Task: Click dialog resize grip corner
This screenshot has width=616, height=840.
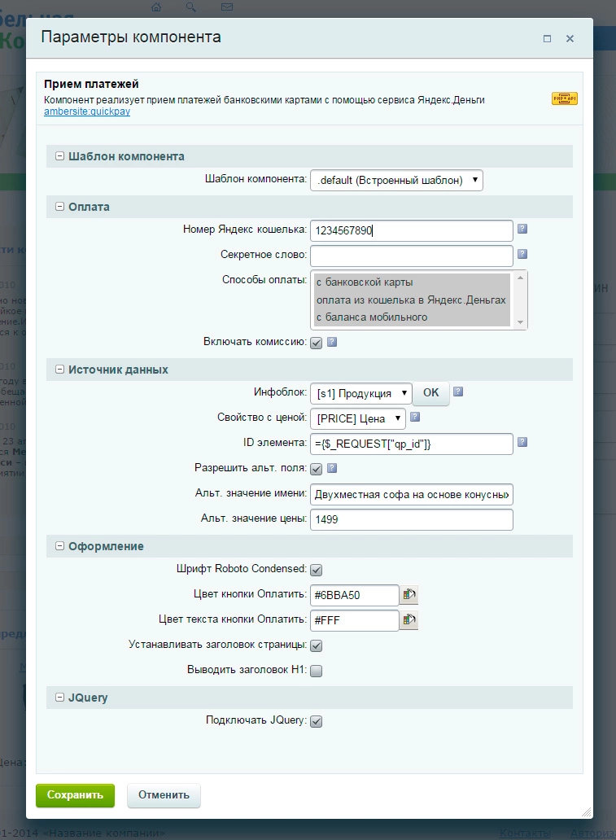Action: (587, 812)
